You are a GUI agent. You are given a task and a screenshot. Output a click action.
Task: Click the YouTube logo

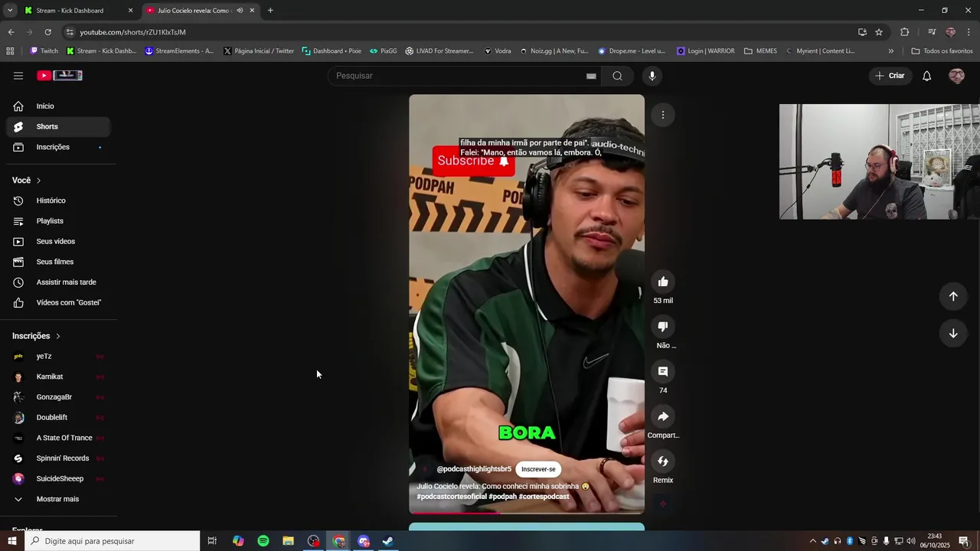(x=60, y=76)
